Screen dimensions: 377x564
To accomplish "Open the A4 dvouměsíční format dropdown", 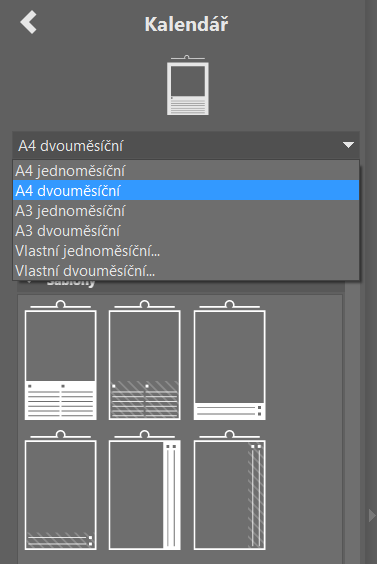I will 186,146.
